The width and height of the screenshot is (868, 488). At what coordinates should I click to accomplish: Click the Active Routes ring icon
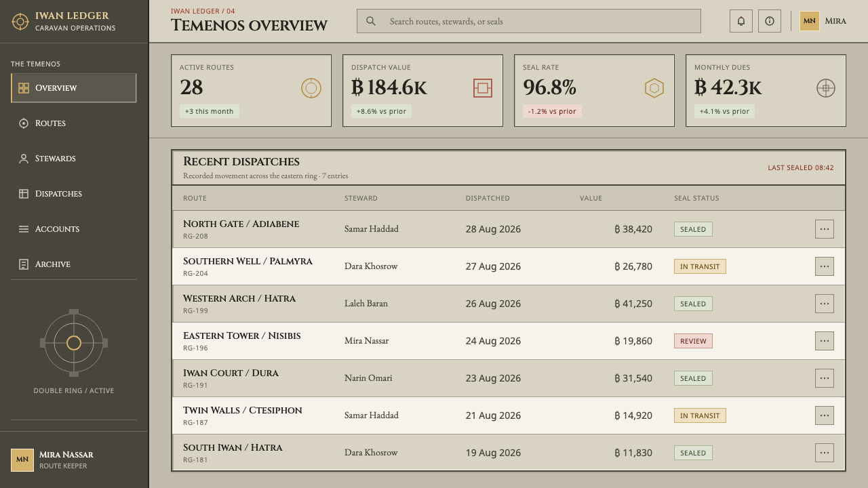tap(311, 88)
